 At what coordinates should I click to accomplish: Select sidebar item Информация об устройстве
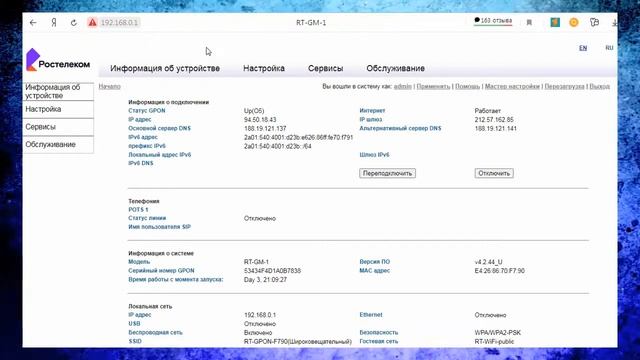(x=58, y=91)
